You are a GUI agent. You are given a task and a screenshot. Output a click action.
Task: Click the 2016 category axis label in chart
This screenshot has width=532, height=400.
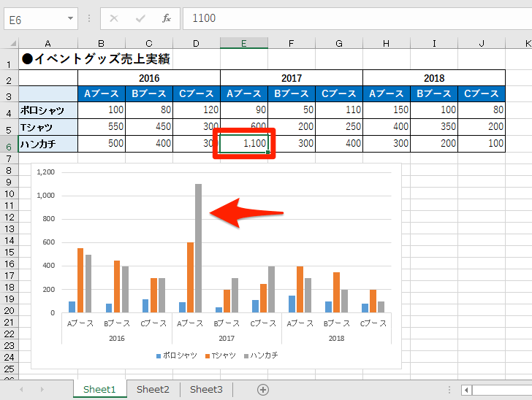point(117,338)
